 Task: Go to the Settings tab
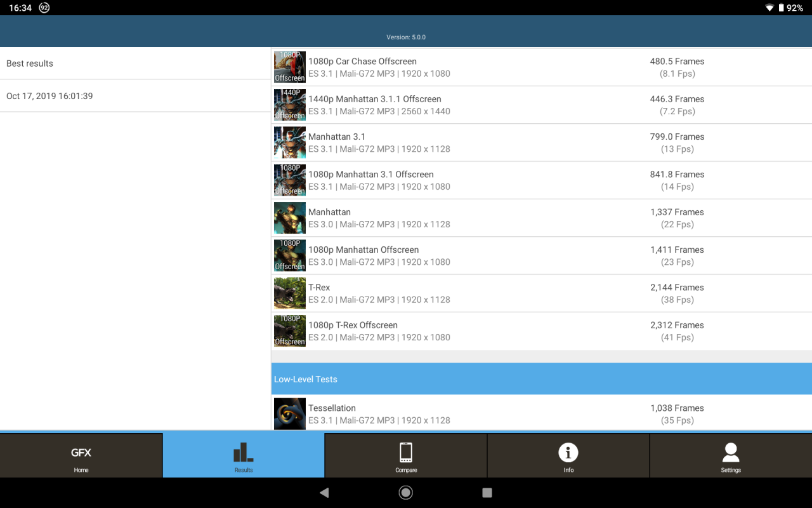click(731, 455)
